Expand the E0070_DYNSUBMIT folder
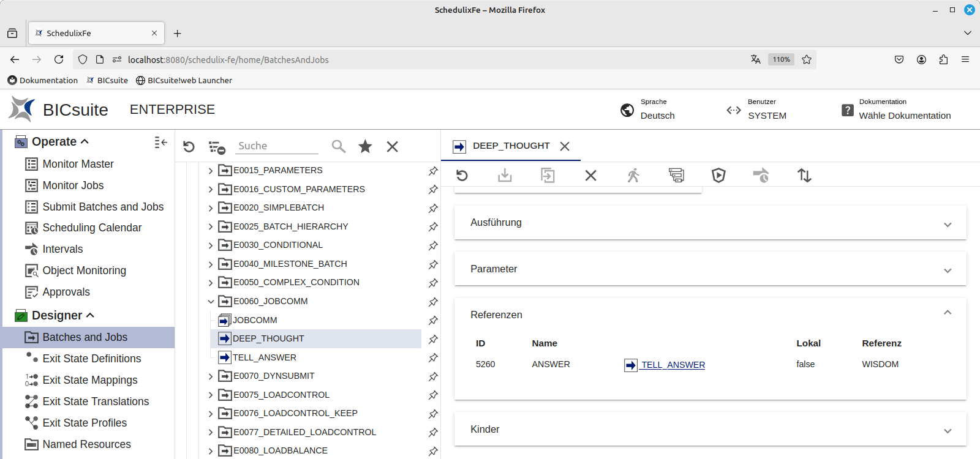The width and height of the screenshot is (980, 459). (x=211, y=376)
